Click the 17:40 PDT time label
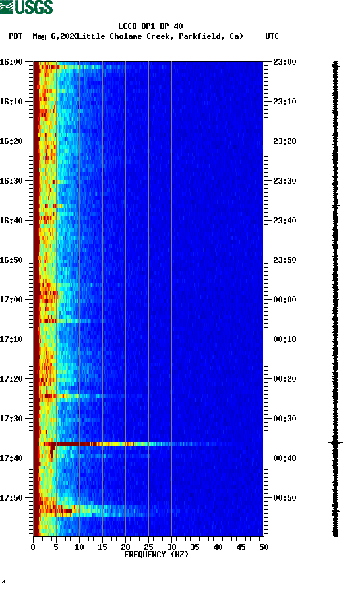Screen dimensions: 364x589 click(11, 458)
